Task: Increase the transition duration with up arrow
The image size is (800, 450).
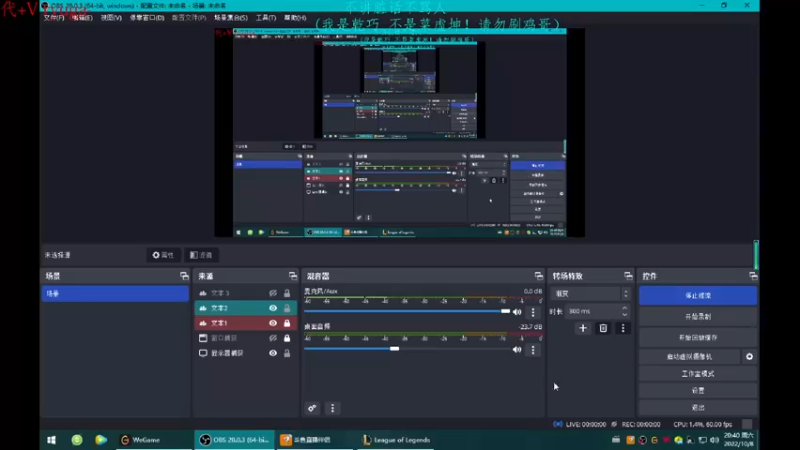Action: coord(624,308)
